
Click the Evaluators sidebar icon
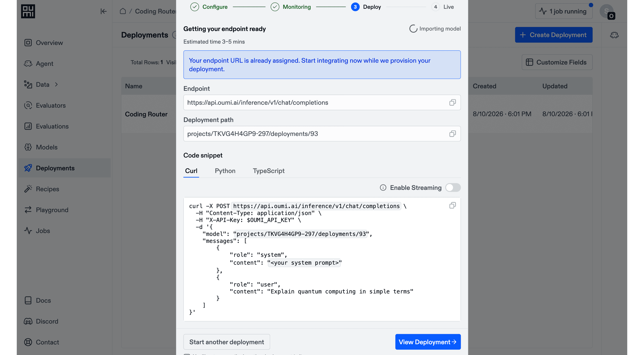(x=28, y=105)
